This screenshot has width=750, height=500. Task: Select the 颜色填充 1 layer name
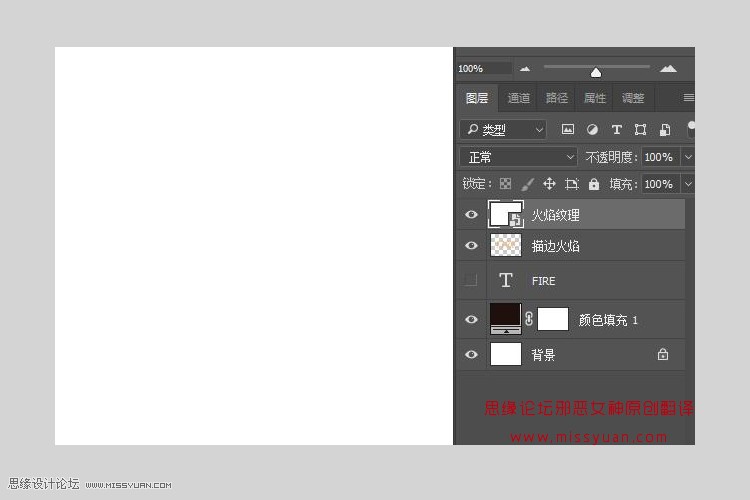[608, 320]
